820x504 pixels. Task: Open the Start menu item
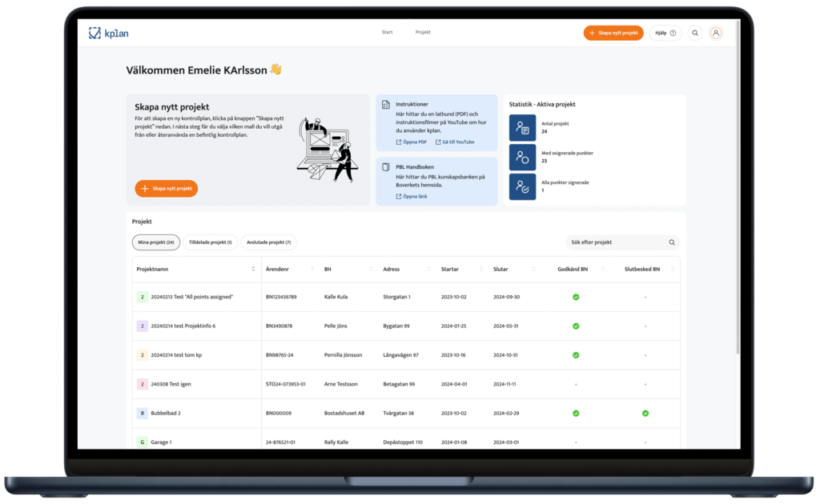387,33
